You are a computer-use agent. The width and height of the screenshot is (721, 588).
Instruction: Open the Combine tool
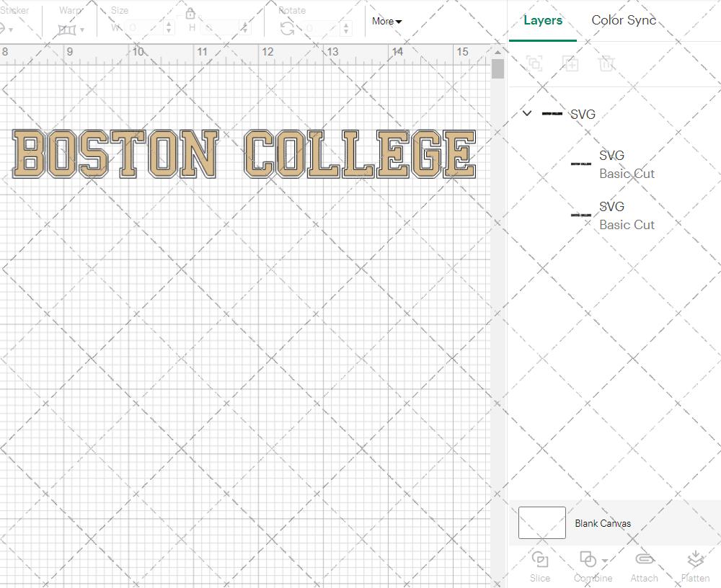click(x=588, y=566)
